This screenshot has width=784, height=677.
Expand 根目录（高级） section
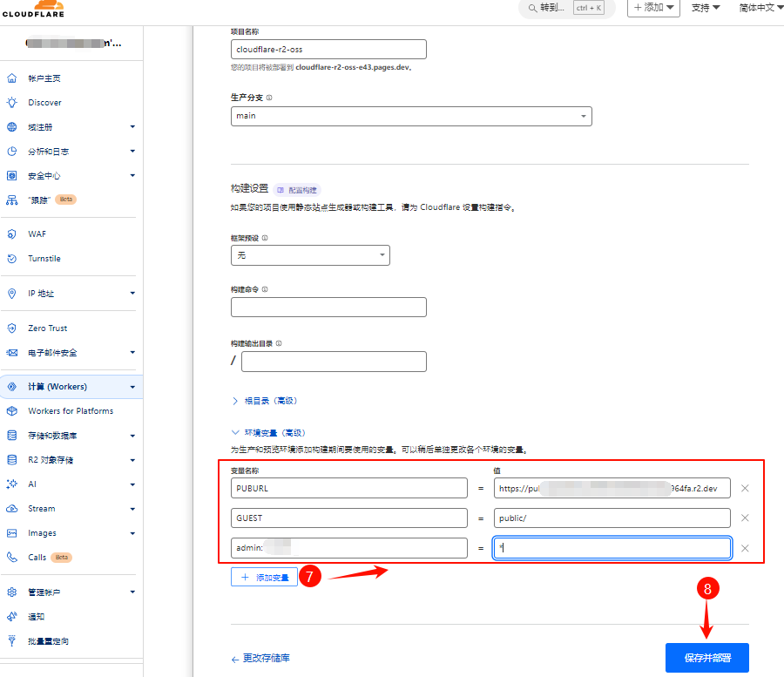point(265,402)
